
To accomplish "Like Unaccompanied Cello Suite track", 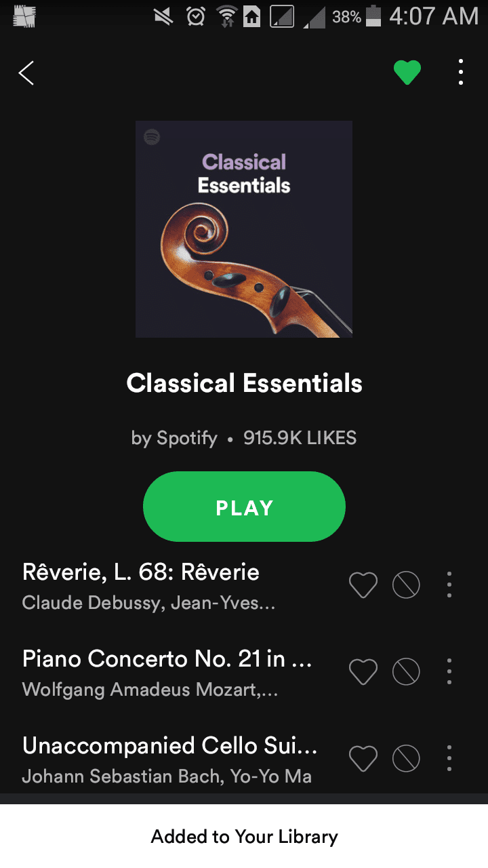I will tap(363, 758).
